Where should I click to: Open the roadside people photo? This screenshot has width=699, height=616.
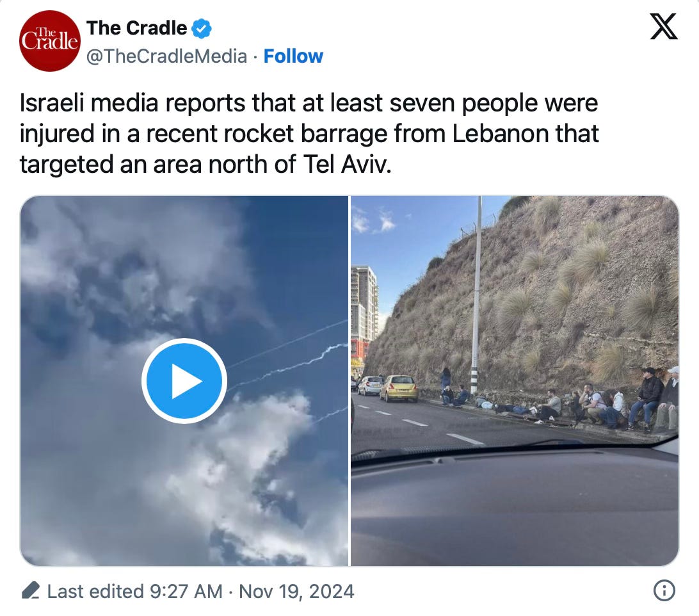[x=515, y=381]
